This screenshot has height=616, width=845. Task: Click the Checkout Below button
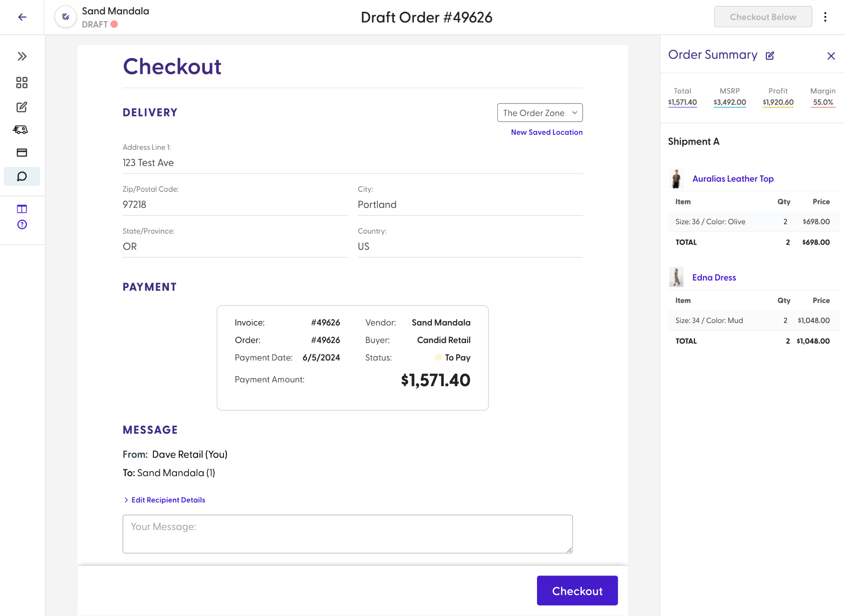click(763, 17)
